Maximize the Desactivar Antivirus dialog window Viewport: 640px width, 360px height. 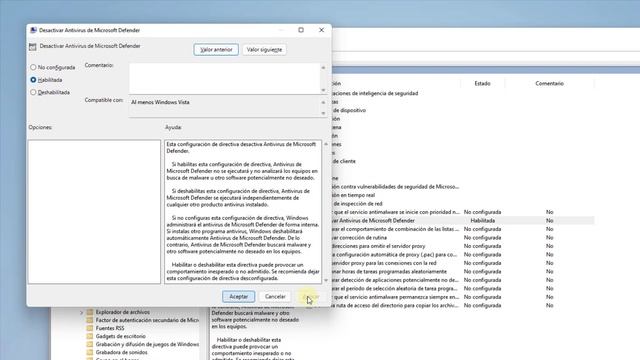coord(301,30)
